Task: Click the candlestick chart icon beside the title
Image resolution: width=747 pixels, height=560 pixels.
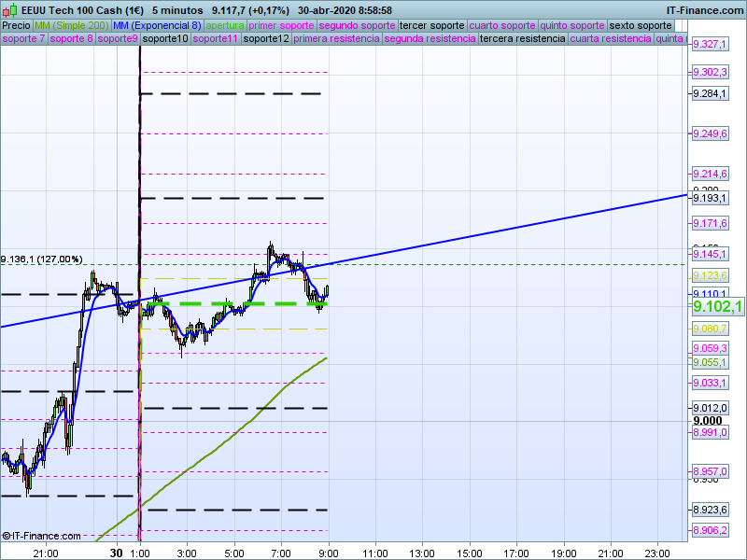Action: [x=10, y=10]
